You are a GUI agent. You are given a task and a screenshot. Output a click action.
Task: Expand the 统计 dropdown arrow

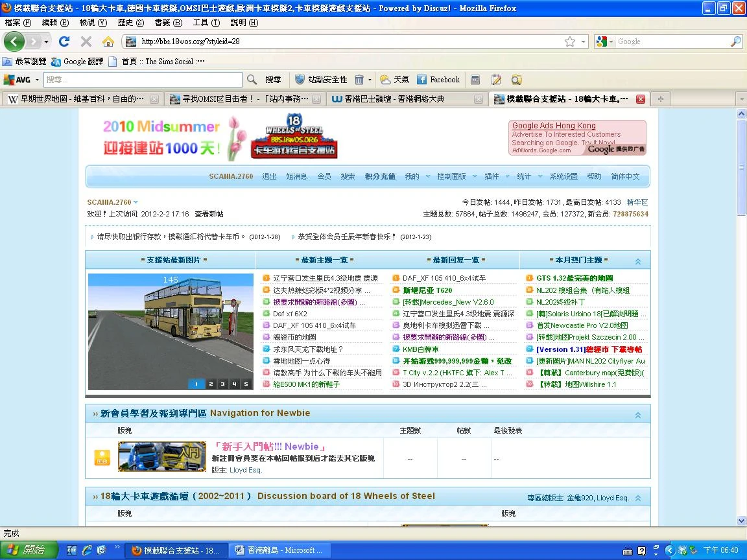(x=539, y=176)
